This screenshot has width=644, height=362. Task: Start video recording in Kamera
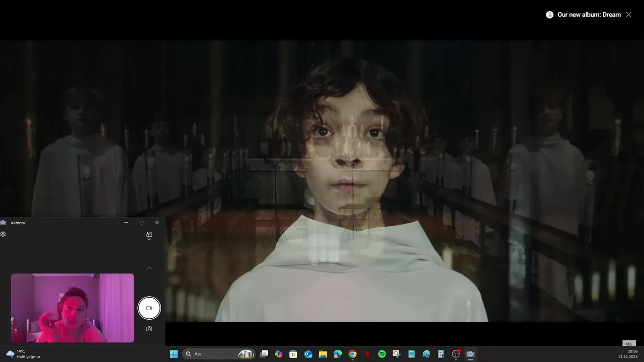pos(149,308)
